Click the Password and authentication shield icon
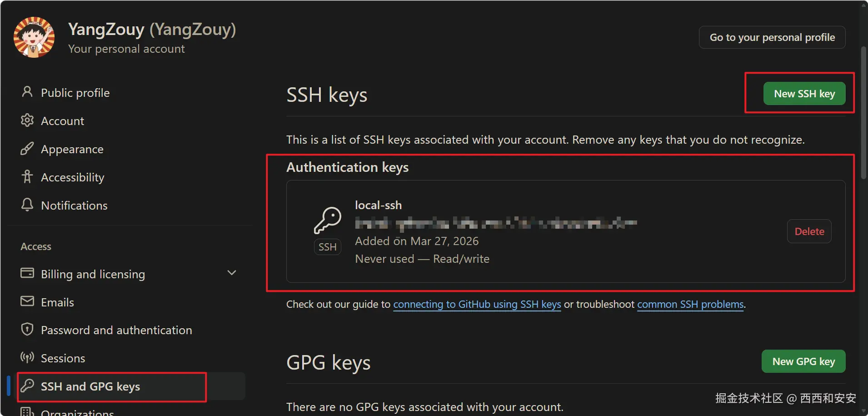The image size is (868, 416). pyautogui.click(x=27, y=330)
